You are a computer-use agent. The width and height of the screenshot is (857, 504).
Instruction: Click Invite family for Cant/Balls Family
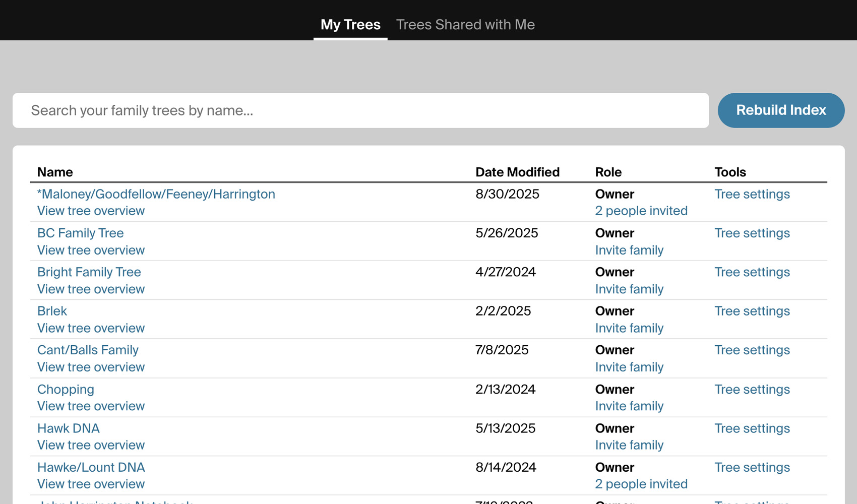(x=629, y=367)
